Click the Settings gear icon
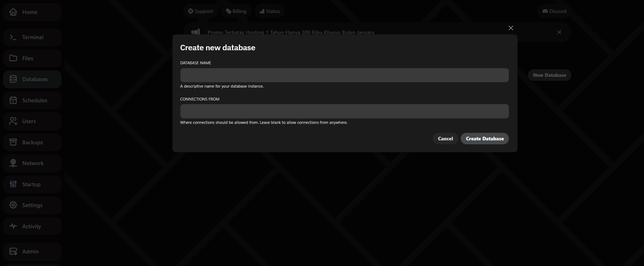Screen dimensions: 644x266 [x=13, y=205]
